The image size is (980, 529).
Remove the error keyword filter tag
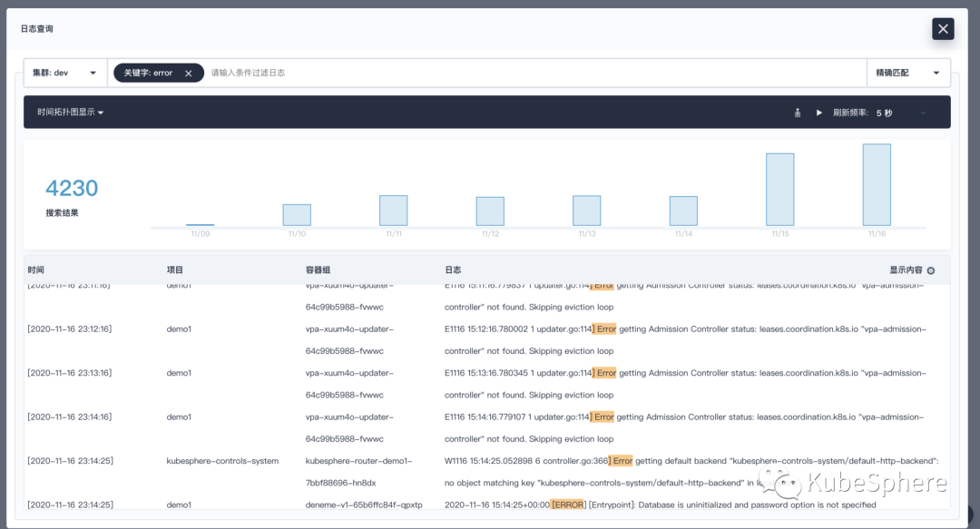[x=188, y=73]
